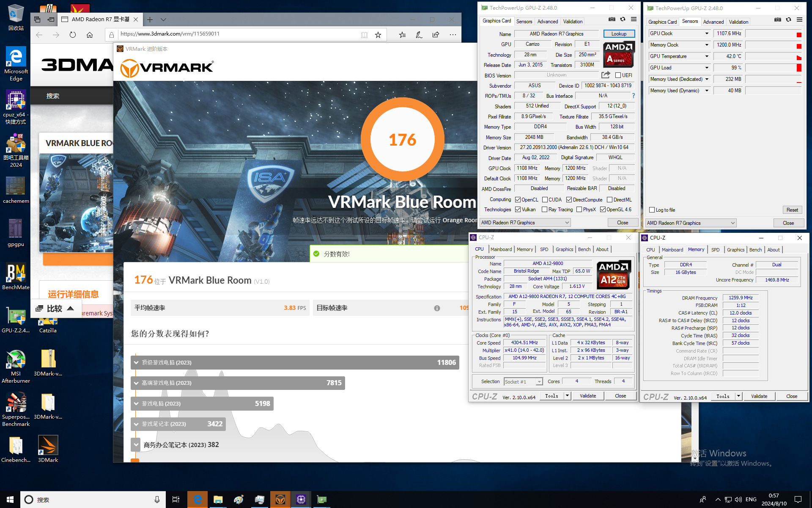This screenshot has height=508, width=812.
Task: Toggle the PhysX checkbox in GPU-Z
Action: coord(579,210)
